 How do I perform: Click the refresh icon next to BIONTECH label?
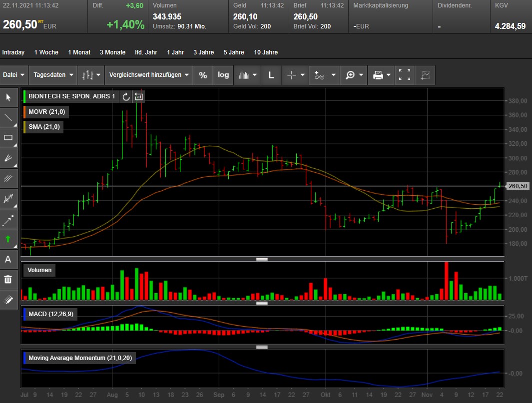[126, 97]
